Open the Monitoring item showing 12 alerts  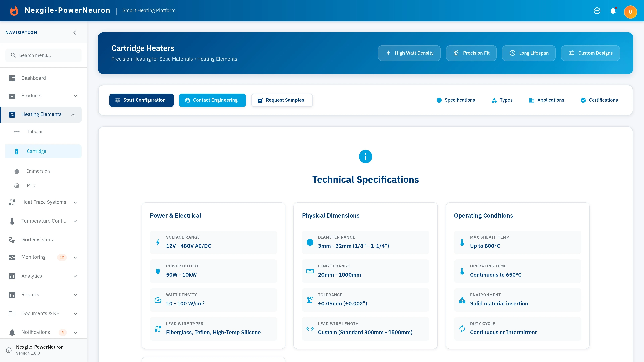tap(34, 257)
